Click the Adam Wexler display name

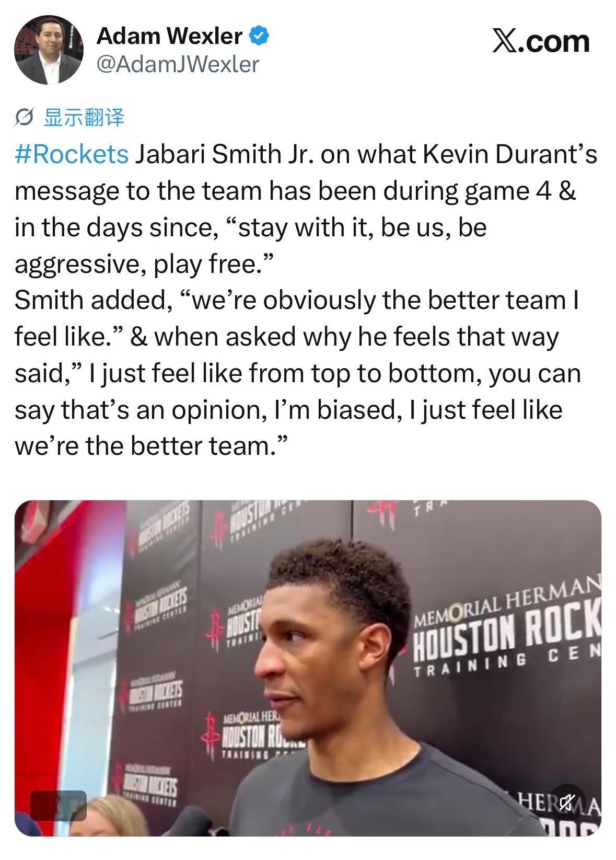(x=169, y=36)
